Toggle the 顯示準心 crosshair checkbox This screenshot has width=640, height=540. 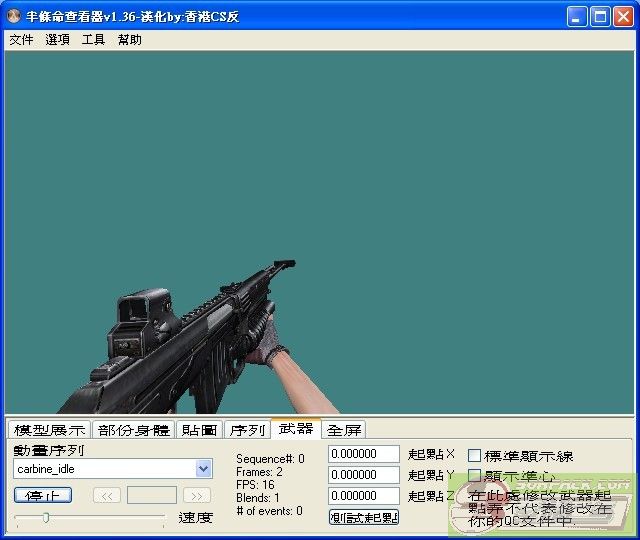475,476
